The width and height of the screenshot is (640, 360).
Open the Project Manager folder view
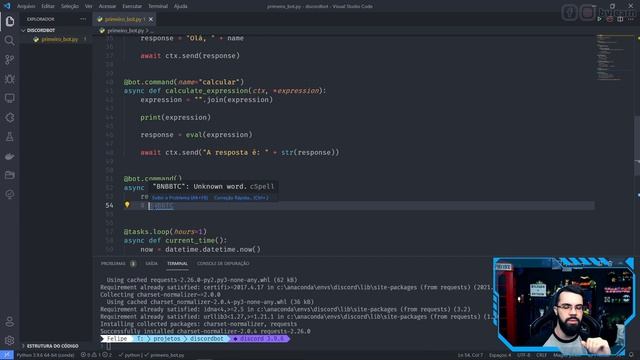[x=10, y=175]
